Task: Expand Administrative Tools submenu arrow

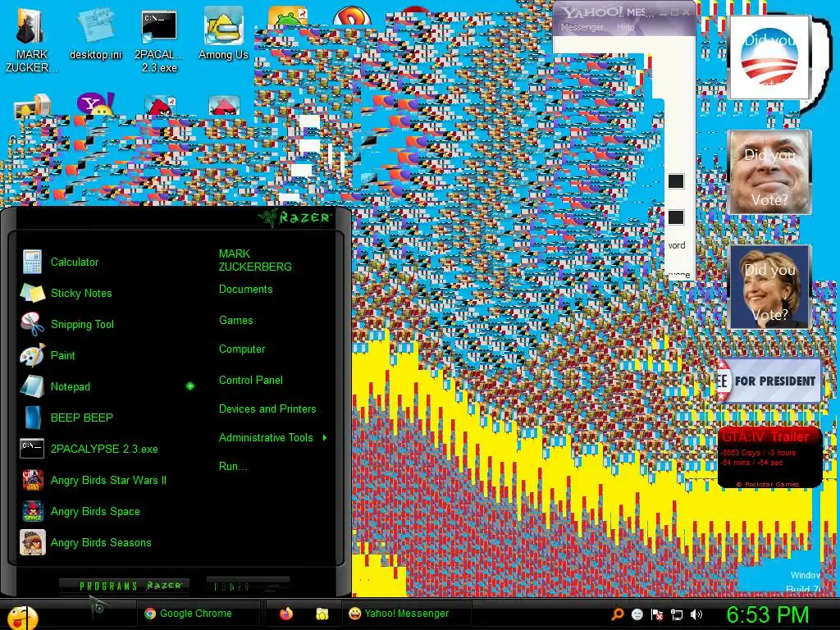Action: (325, 438)
